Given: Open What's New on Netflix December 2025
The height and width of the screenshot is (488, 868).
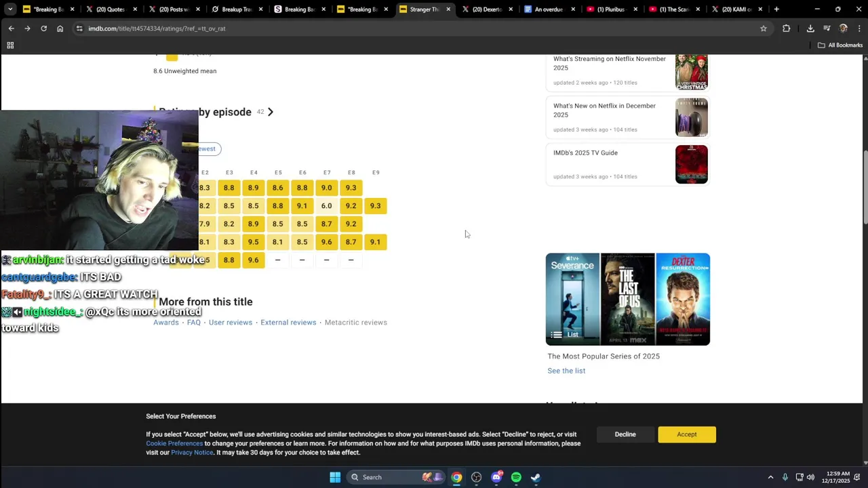Looking at the screenshot, I should pos(604,110).
